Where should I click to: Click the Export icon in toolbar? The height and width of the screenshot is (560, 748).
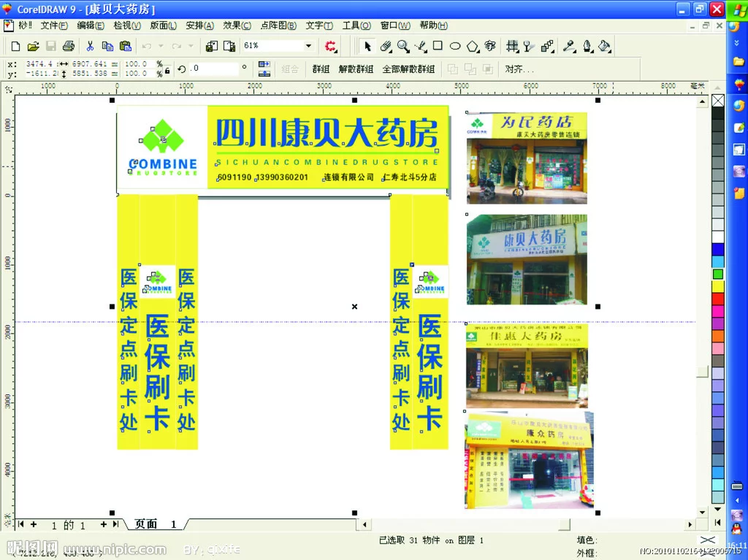click(229, 46)
